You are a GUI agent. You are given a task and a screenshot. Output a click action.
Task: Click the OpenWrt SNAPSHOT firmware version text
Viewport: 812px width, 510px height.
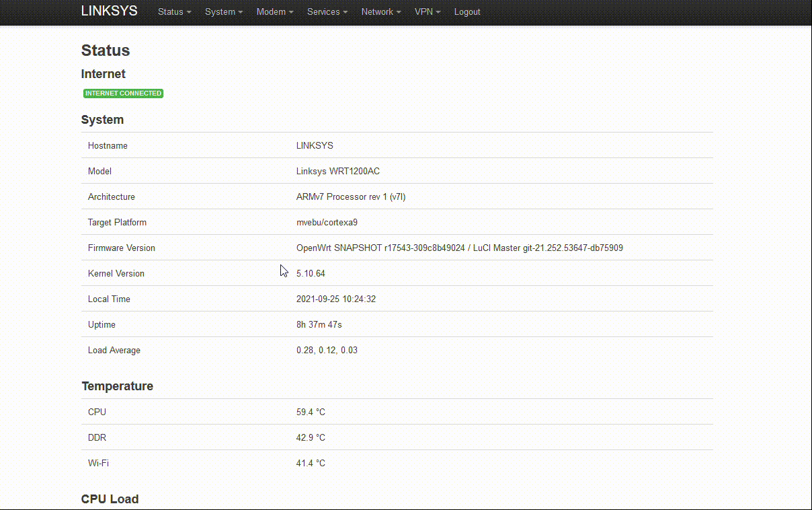(x=460, y=248)
